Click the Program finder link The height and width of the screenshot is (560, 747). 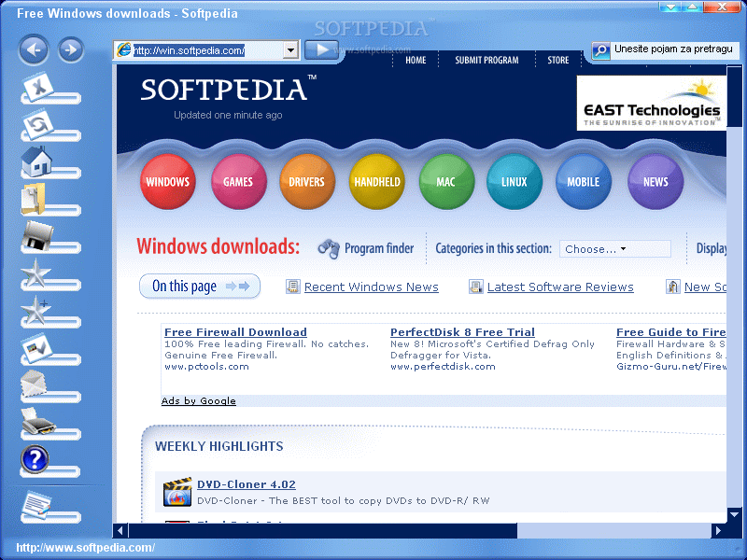tap(379, 248)
